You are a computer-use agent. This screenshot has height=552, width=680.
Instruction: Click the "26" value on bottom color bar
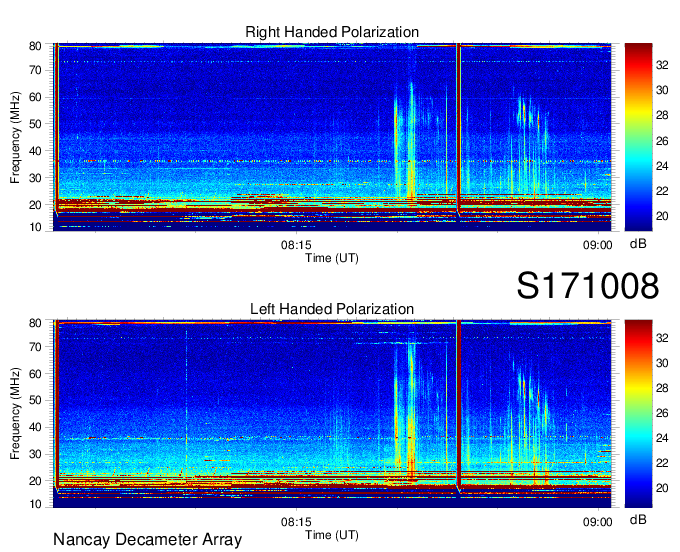tap(662, 413)
